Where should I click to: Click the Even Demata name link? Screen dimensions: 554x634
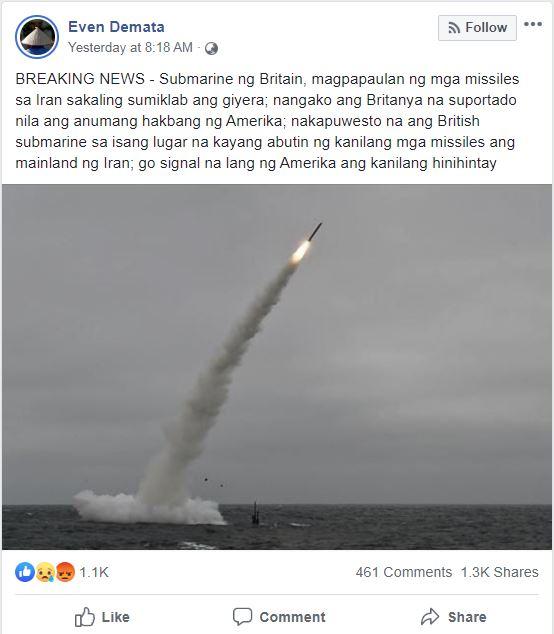116,27
